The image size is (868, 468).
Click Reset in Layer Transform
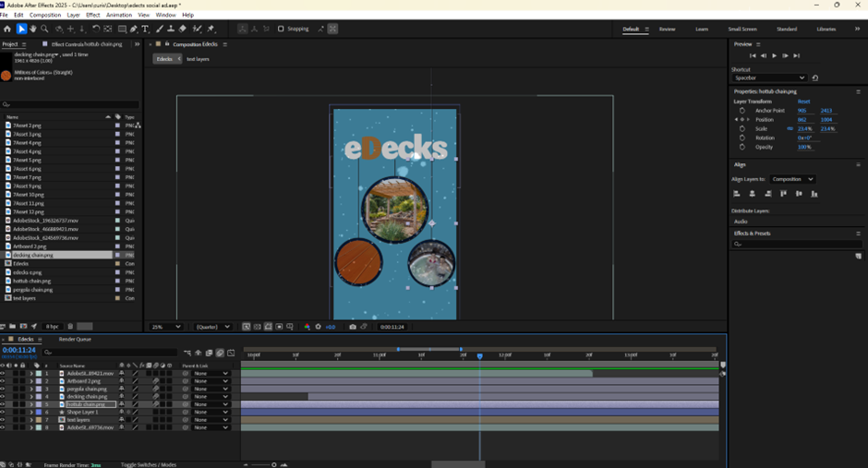pyautogui.click(x=803, y=102)
